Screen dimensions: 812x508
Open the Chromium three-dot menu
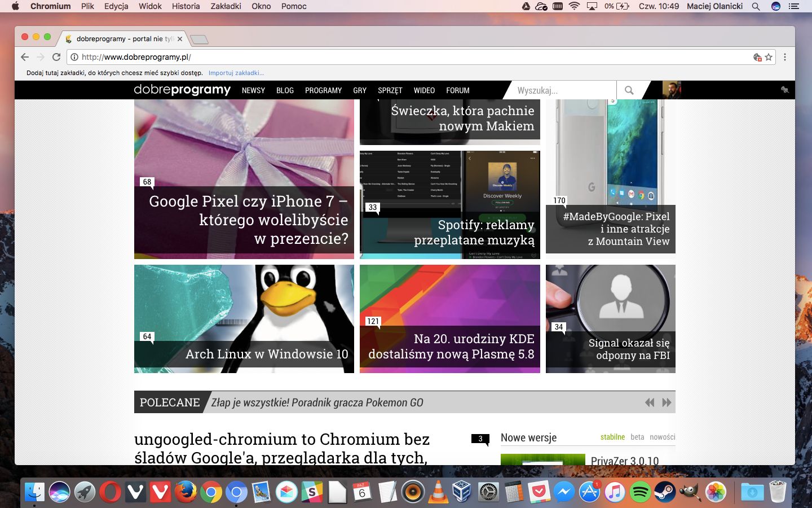point(784,57)
